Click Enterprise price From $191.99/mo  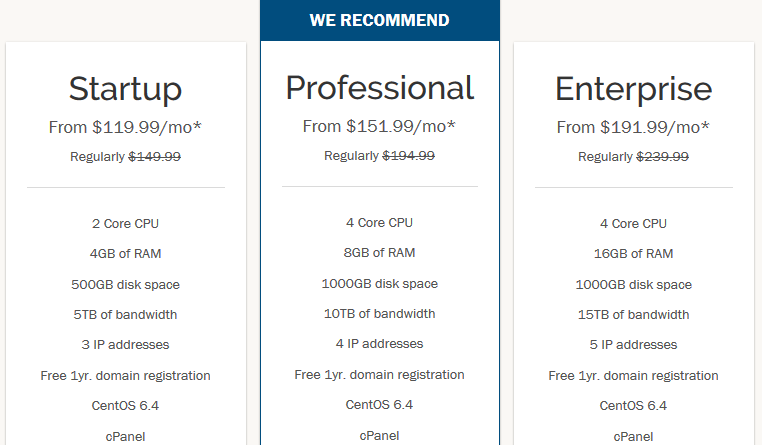(633, 127)
